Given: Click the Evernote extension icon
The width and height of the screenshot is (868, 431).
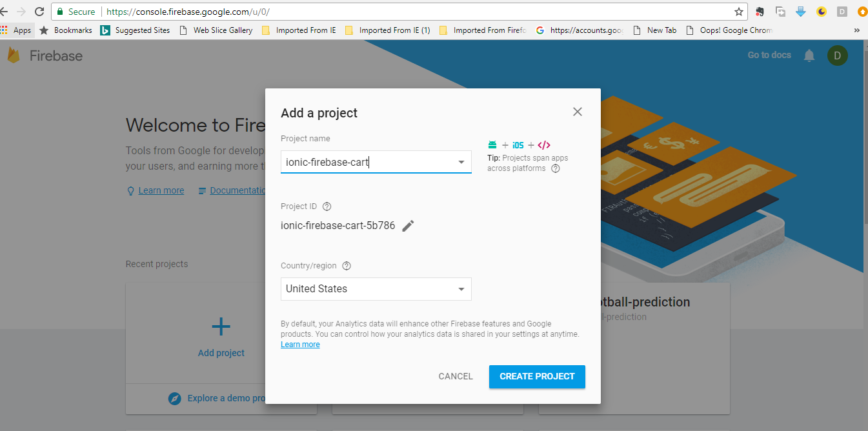Looking at the screenshot, I should pyautogui.click(x=760, y=12).
